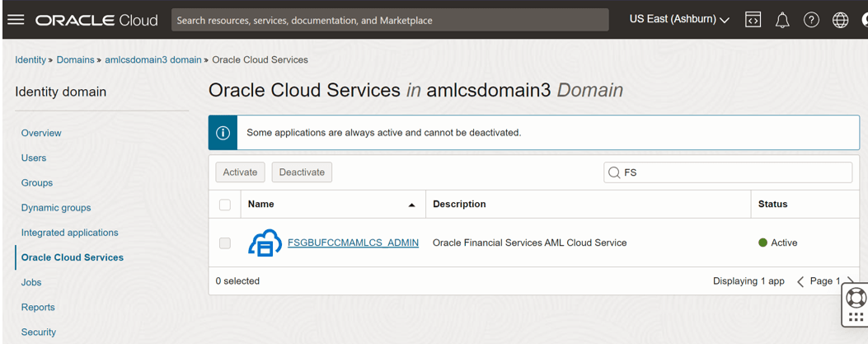868x344 pixels.
Task: Click the 'Identity domain' sidebar heading
Action: coord(60,92)
